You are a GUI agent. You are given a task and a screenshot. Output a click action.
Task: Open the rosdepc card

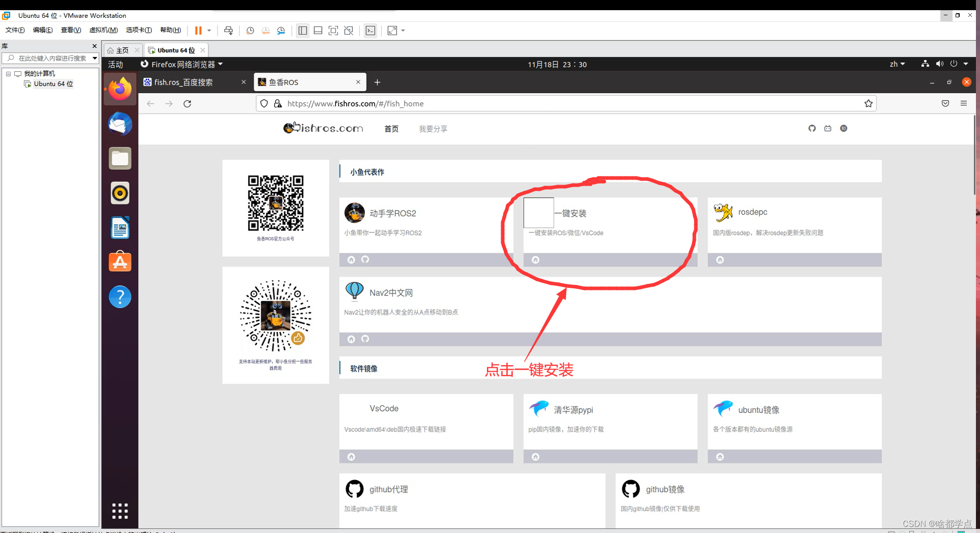tap(794, 232)
